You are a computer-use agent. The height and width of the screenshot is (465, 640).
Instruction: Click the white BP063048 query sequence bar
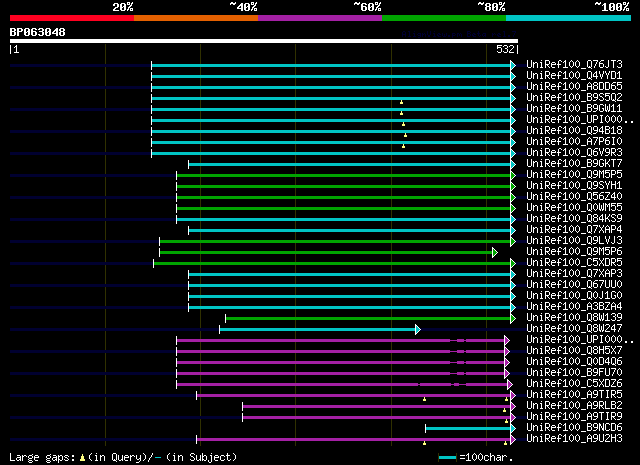click(x=264, y=41)
